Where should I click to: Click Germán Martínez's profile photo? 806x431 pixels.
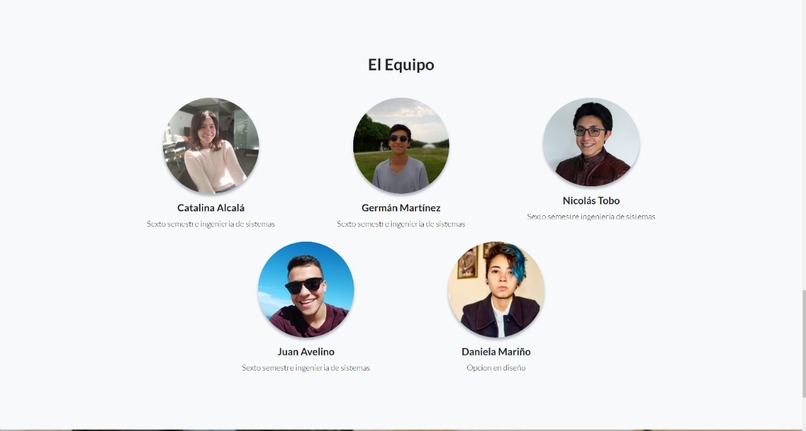click(401, 146)
